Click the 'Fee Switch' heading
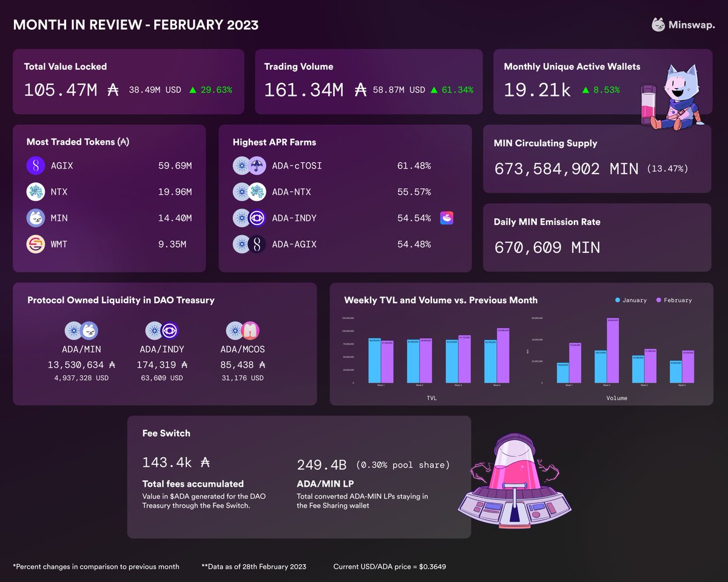This screenshot has height=582, width=728. point(166,433)
